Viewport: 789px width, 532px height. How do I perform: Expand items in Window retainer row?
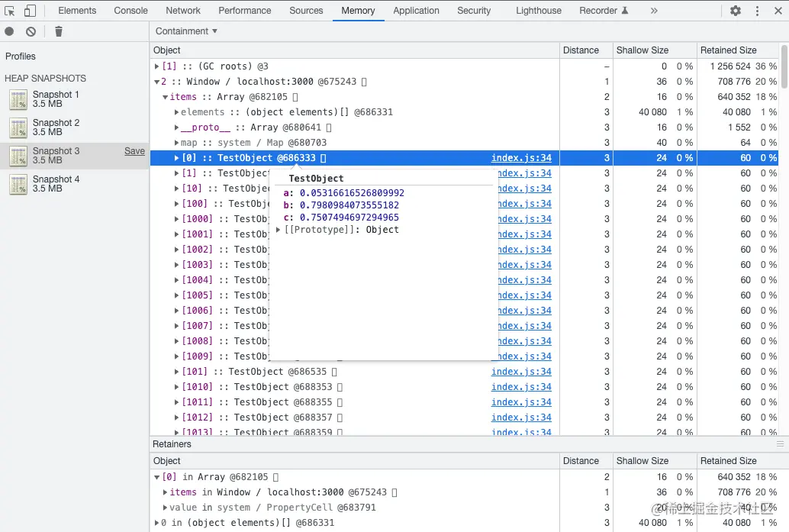165,492
